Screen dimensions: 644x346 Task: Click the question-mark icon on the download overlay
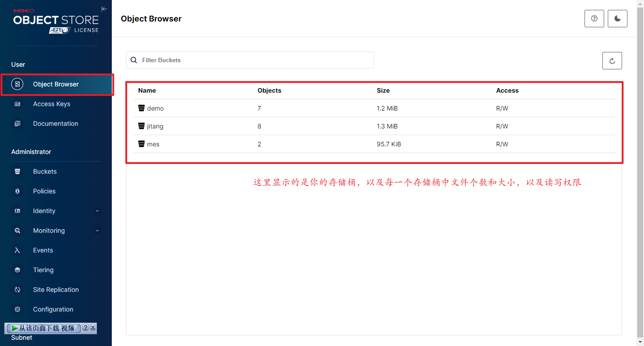[x=85, y=328]
